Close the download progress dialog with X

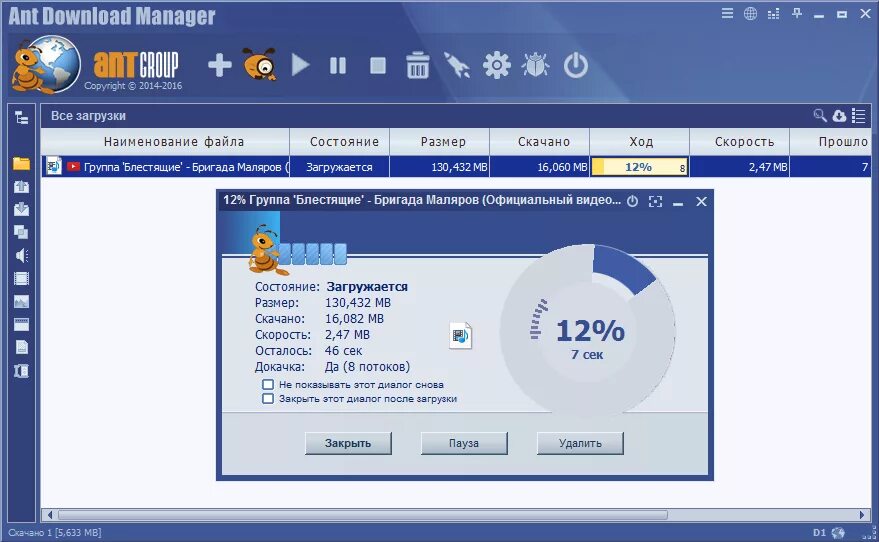click(x=701, y=201)
